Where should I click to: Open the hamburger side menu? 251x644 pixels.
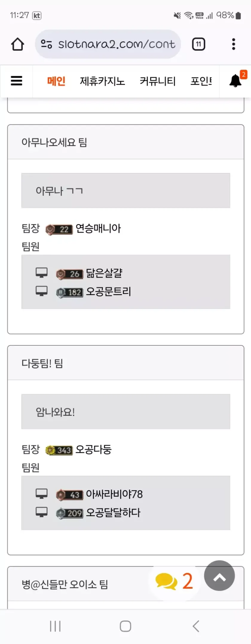coord(16,81)
